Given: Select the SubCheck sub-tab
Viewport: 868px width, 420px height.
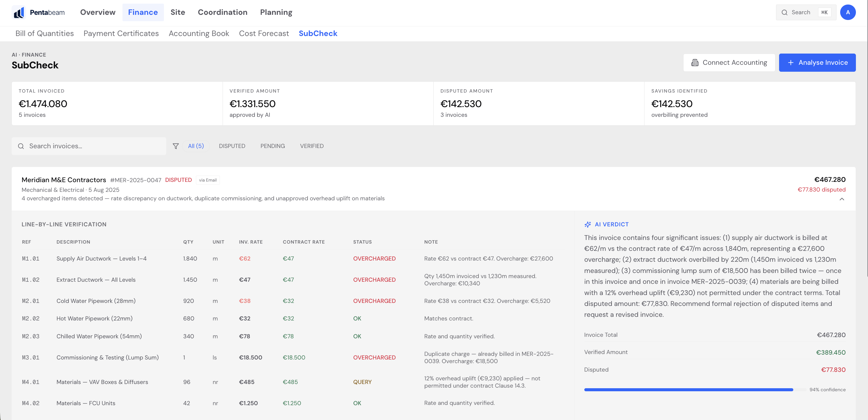Looking at the screenshot, I should click(318, 33).
